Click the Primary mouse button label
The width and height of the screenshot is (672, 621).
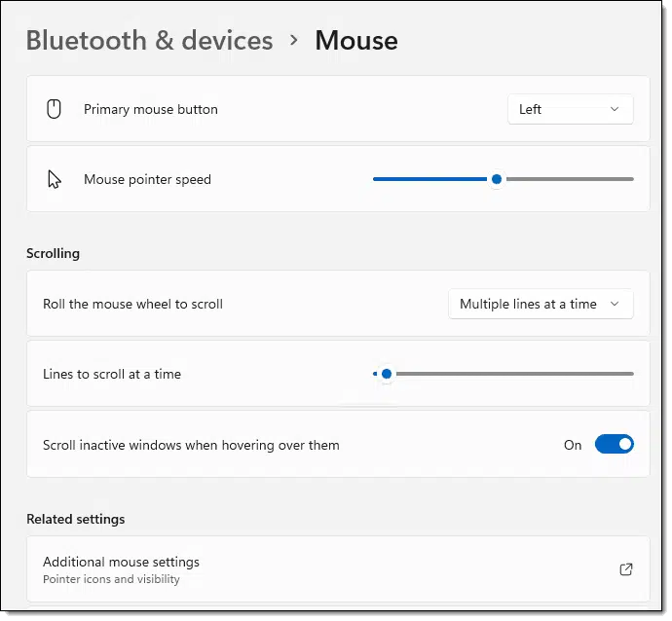click(151, 109)
